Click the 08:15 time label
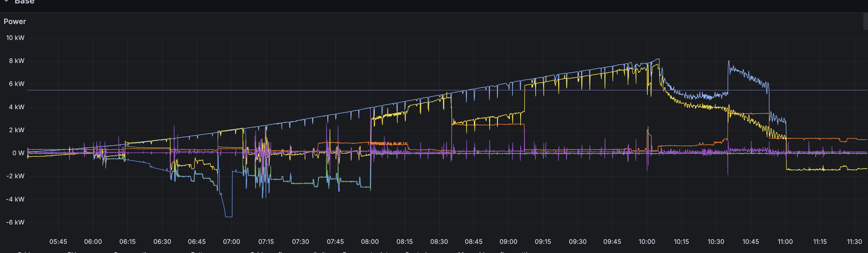This screenshot has height=253, width=868. 404,241
